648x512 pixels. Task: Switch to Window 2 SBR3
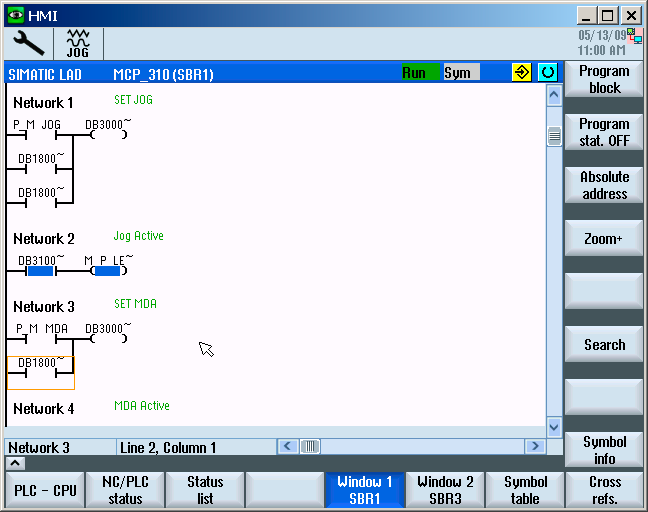(445, 490)
